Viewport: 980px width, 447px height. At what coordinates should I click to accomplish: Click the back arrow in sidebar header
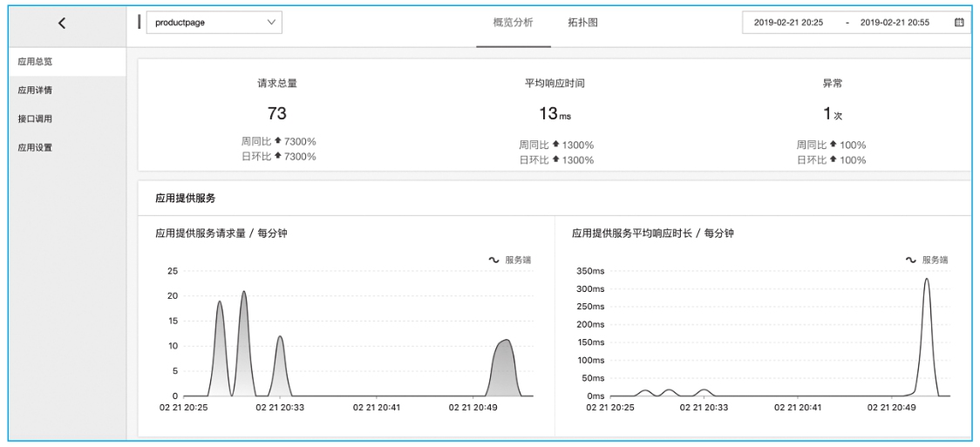click(61, 24)
